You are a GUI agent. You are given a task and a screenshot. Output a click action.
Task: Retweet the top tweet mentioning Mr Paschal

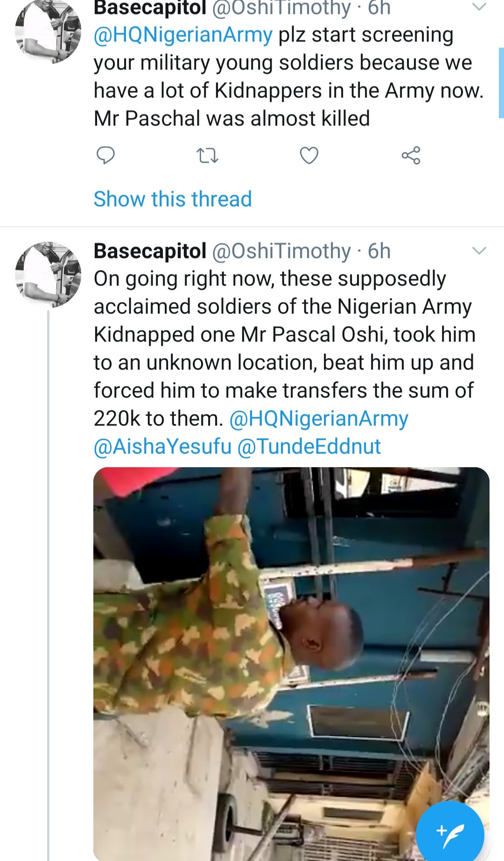click(x=207, y=155)
